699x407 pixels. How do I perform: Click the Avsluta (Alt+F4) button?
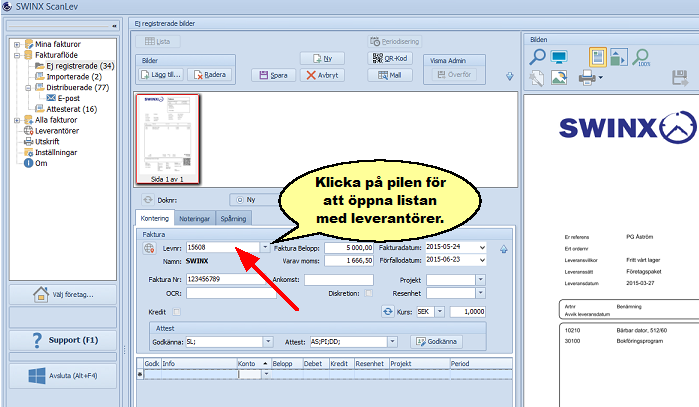[63, 376]
